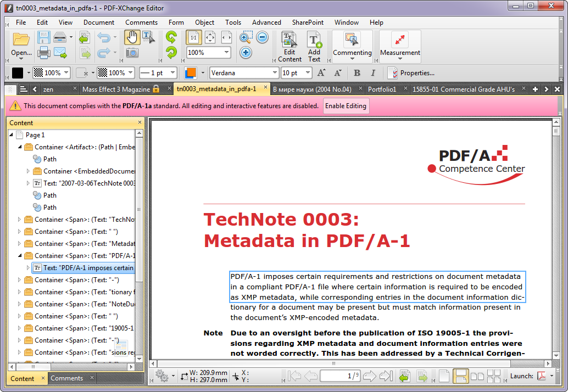Image resolution: width=568 pixels, height=392 pixels.
Task: Open the Comments menu
Action: [141, 23]
